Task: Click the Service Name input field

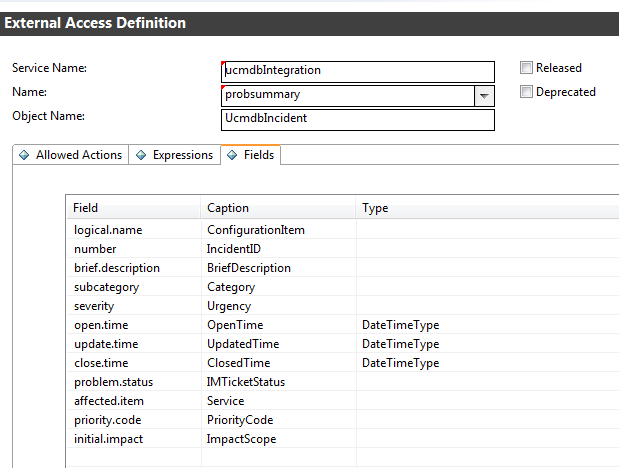Action: tap(357, 71)
